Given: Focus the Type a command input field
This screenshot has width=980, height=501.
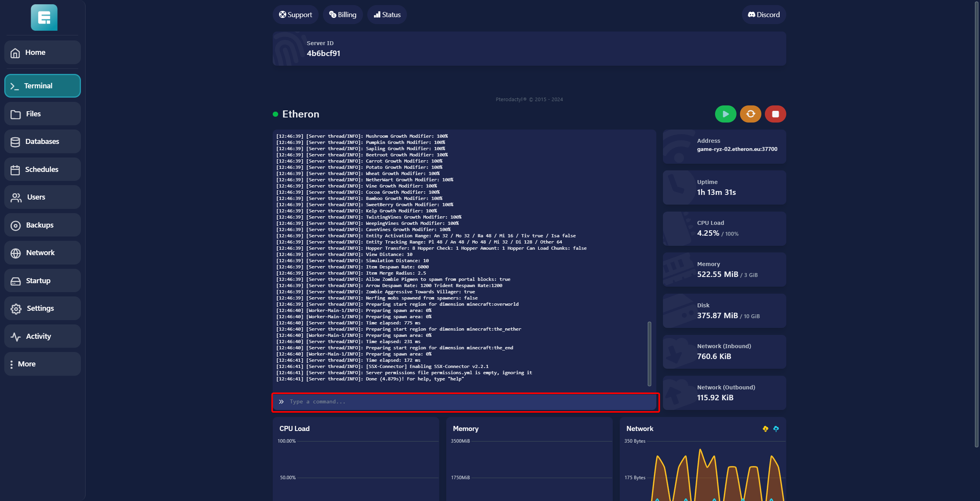Looking at the screenshot, I should (x=465, y=402).
